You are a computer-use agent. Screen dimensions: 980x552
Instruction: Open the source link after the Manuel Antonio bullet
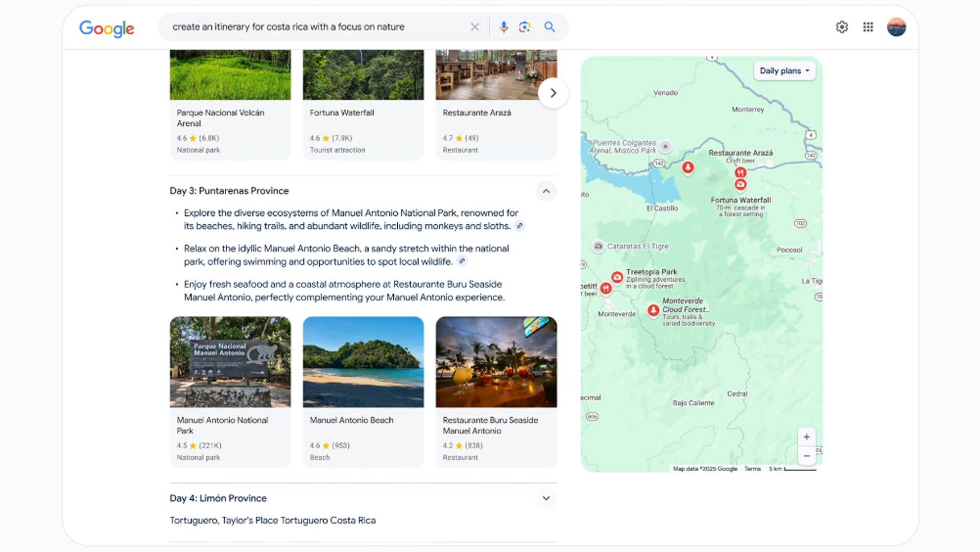tap(520, 225)
